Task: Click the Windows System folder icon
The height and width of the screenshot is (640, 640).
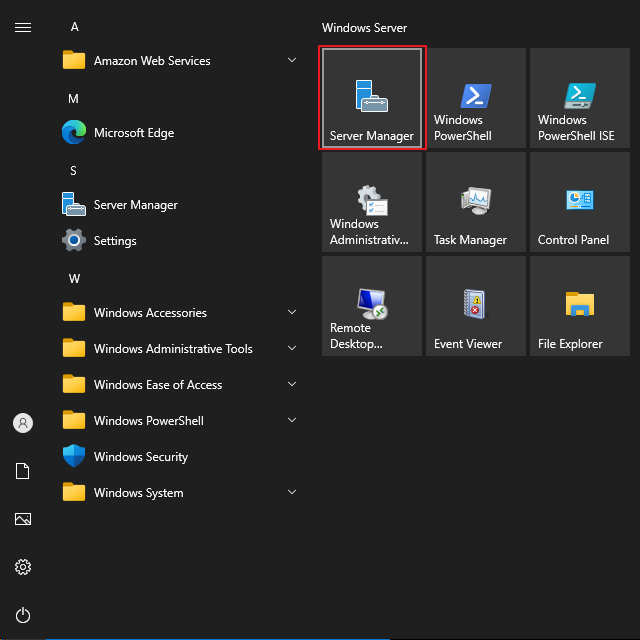Action: [74, 492]
